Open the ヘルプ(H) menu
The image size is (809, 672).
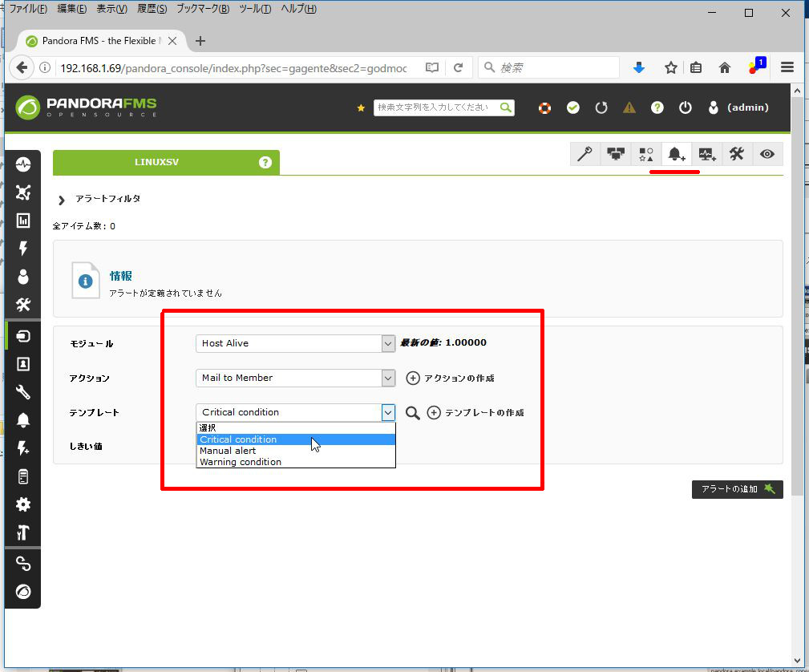pos(299,9)
